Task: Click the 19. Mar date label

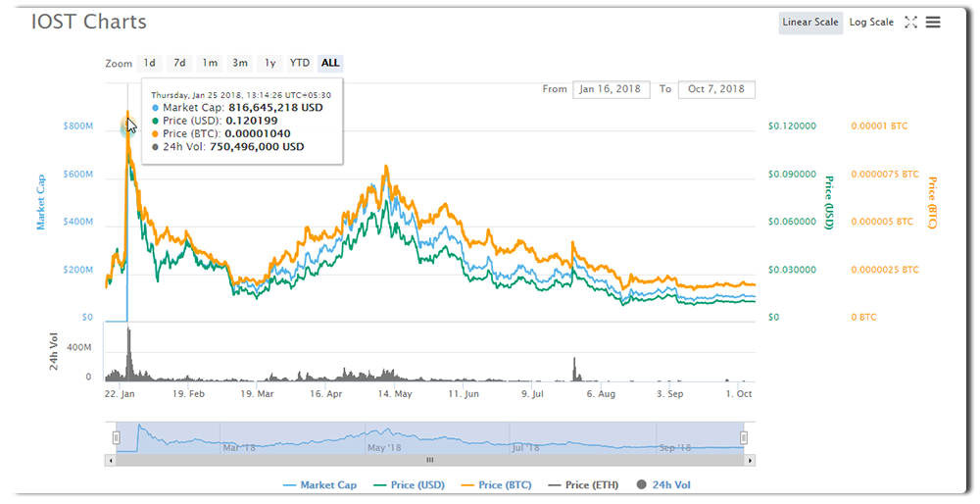Action: 257,394
